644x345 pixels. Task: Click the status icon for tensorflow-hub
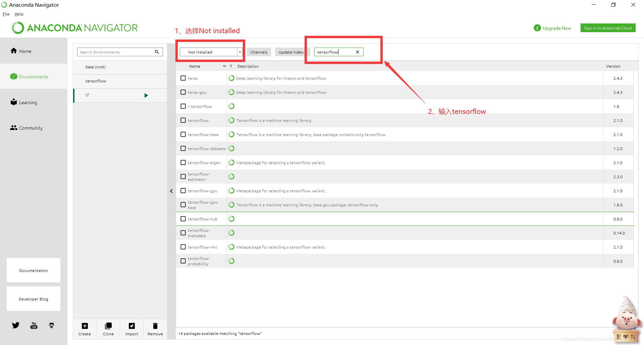231,219
